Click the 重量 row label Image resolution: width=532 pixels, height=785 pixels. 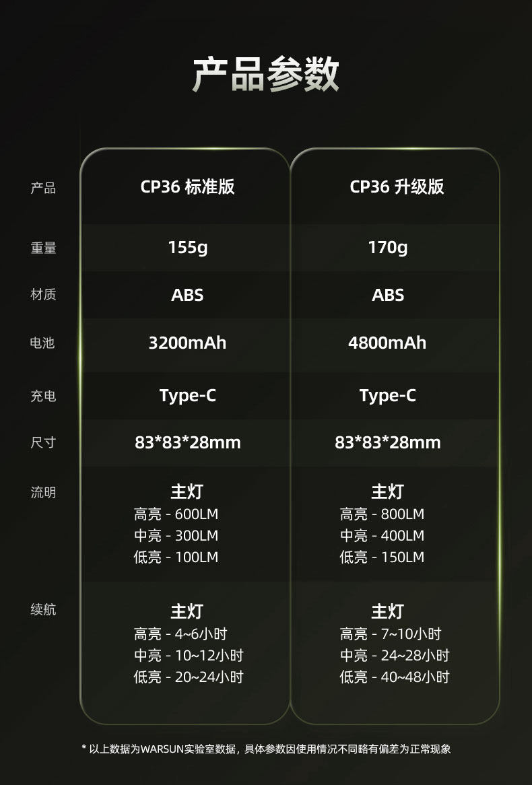coord(43,248)
